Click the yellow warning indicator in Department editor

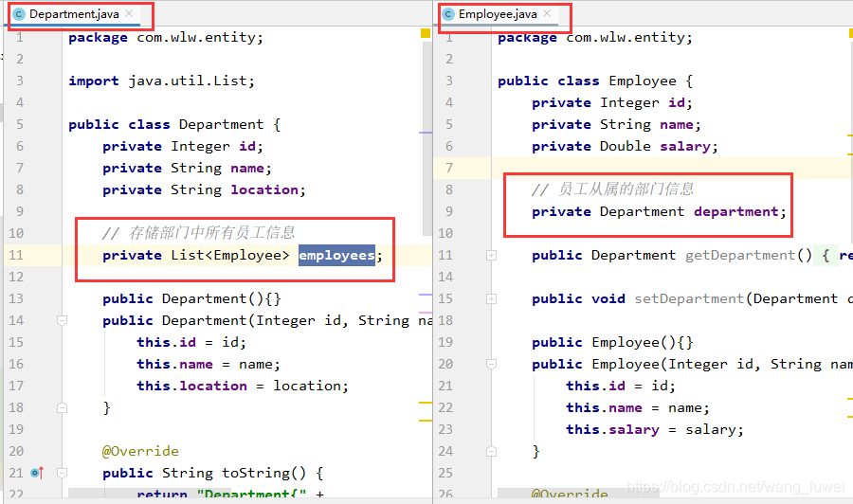[x=426, y=33]
